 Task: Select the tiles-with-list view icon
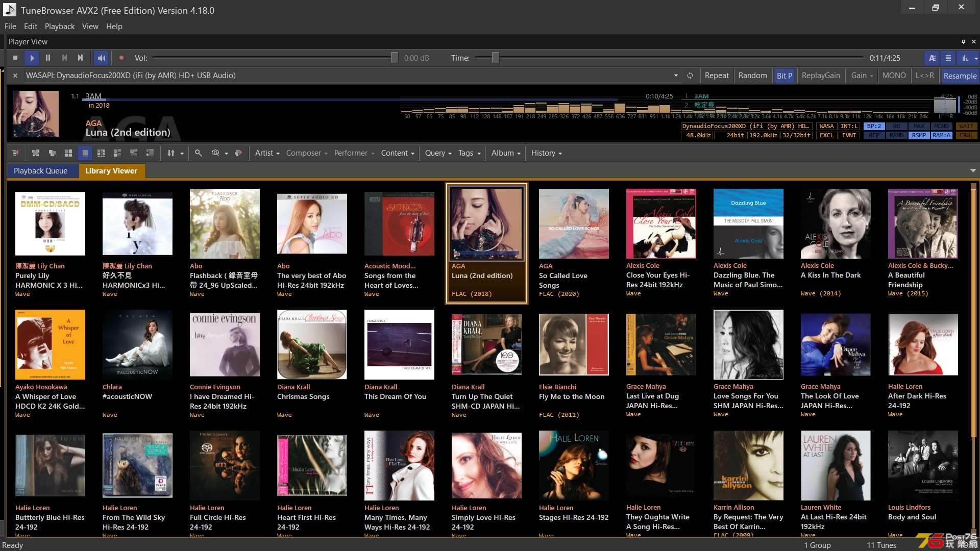pos(117,153)
